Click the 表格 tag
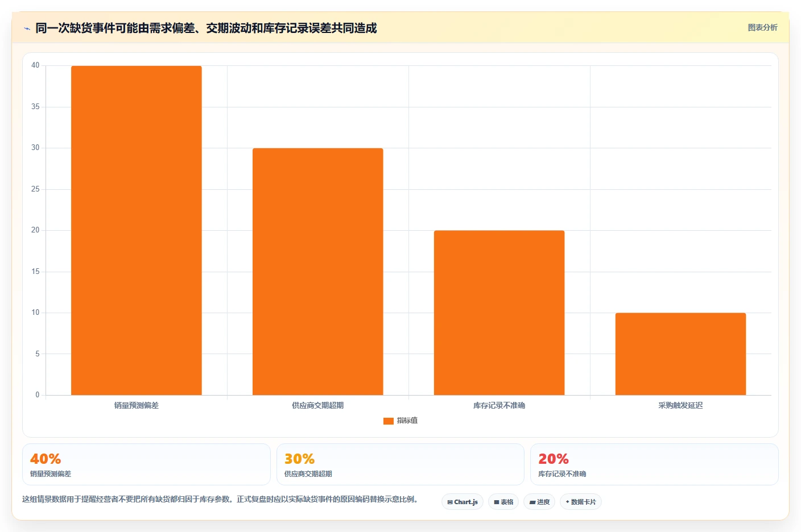 [503, 502]
